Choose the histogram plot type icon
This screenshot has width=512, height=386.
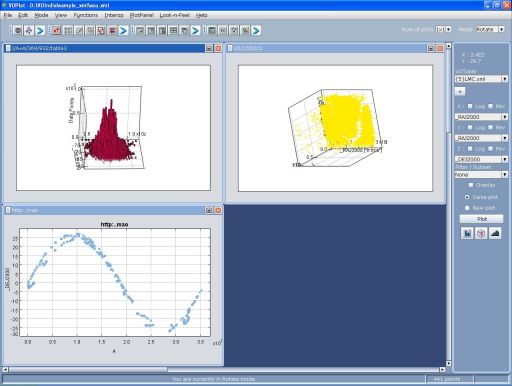(467, 233)
